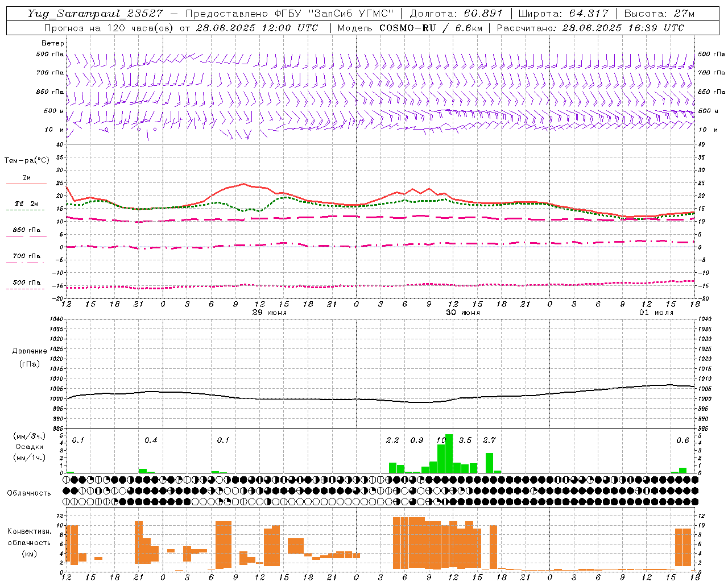Click the provider text 'ЗапСиб УГМС'
Viewport: 728px width, 582px height.
(351, 14)
